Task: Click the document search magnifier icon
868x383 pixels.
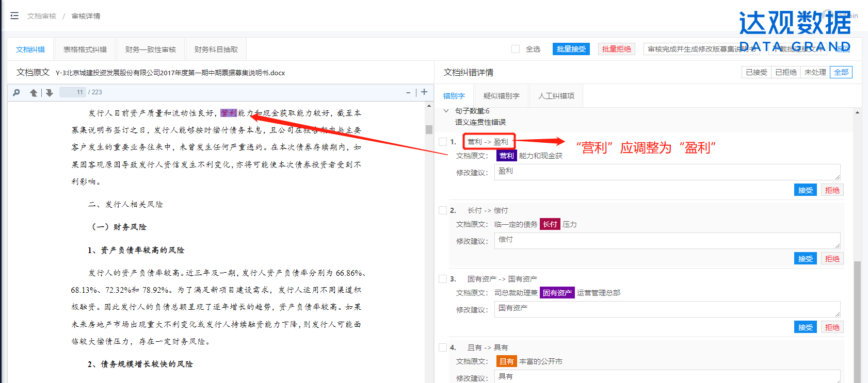Action: (x=17, y=93)
